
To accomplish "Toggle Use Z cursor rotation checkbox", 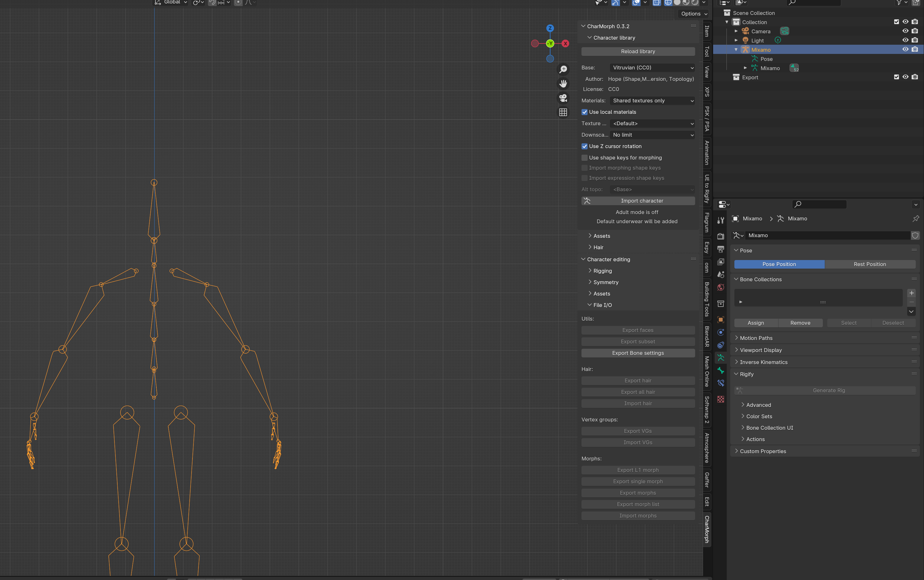I will pyautogui.click(x=584, y=146).
